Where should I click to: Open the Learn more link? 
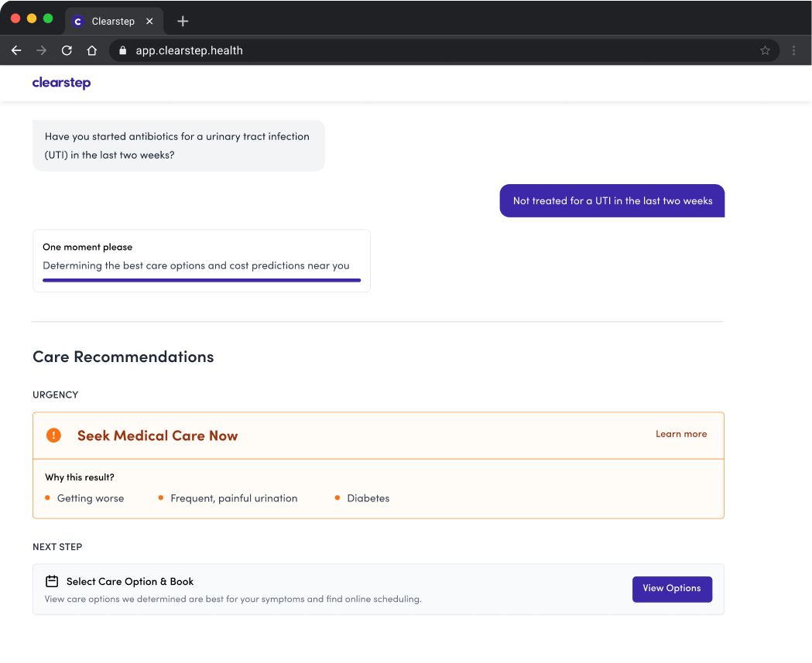point(681,434)
